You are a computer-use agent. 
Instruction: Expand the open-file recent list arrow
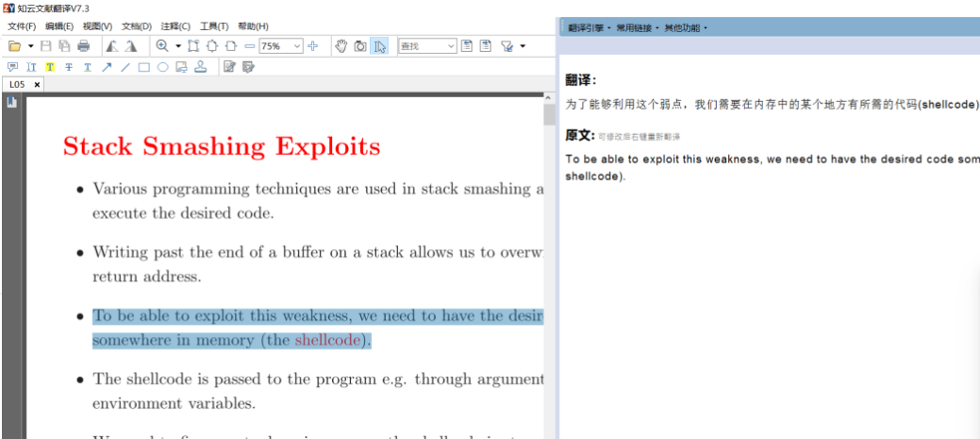[30, 45]
